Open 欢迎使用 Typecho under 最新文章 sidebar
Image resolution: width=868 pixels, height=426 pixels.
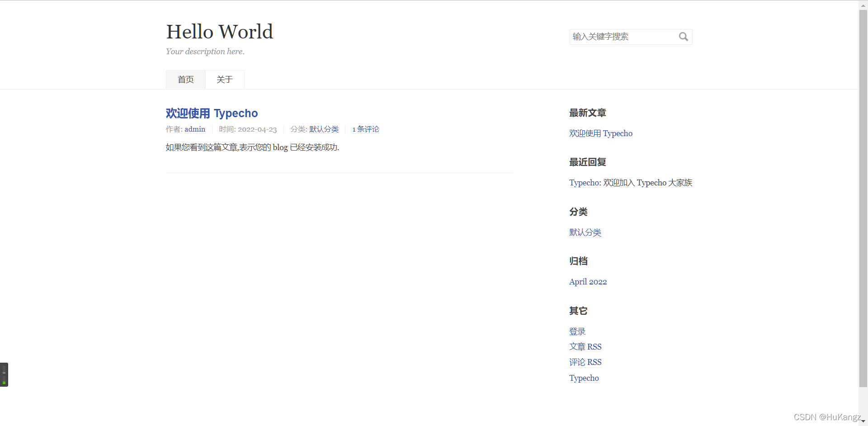601,133
